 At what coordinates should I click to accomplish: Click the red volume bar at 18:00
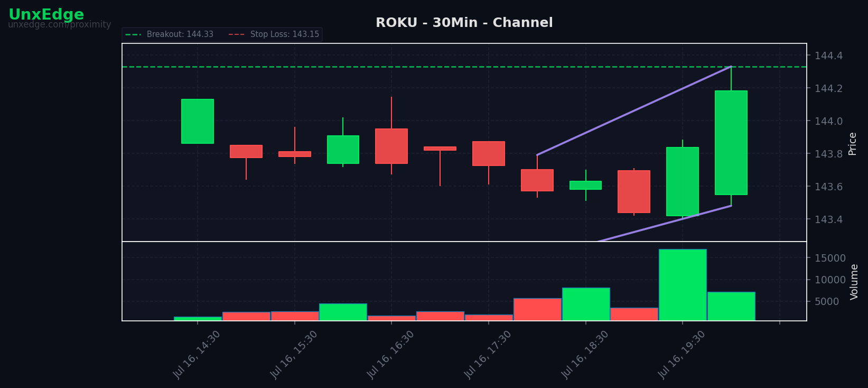click(537, 309)
